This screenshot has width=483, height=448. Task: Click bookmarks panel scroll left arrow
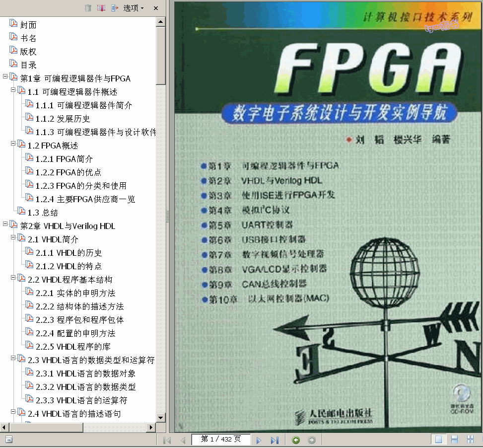pos(3,427)
